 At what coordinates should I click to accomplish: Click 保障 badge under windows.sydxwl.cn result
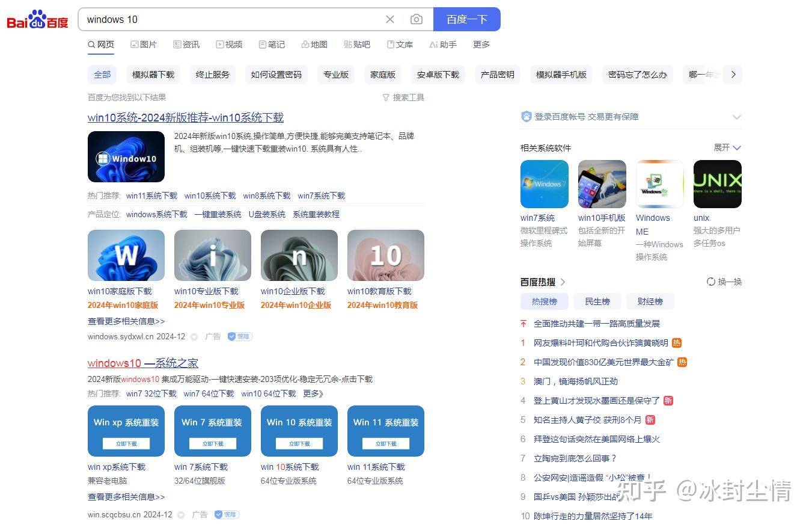[240, 337]
